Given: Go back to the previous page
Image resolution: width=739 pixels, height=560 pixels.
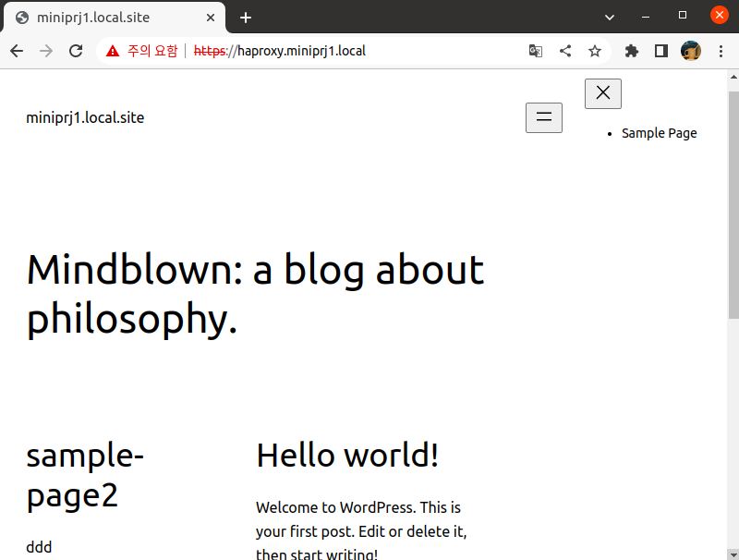Looking at the screenshot, I should tap(17, 51).
